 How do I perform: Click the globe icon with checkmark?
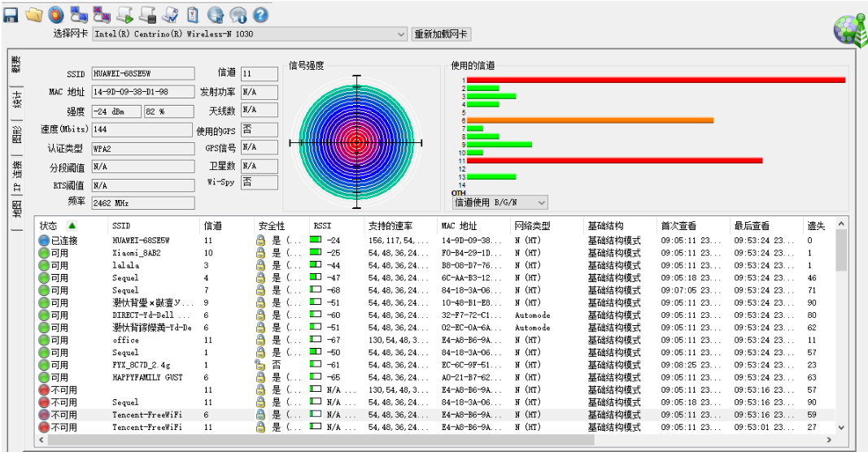click(216, 15)
